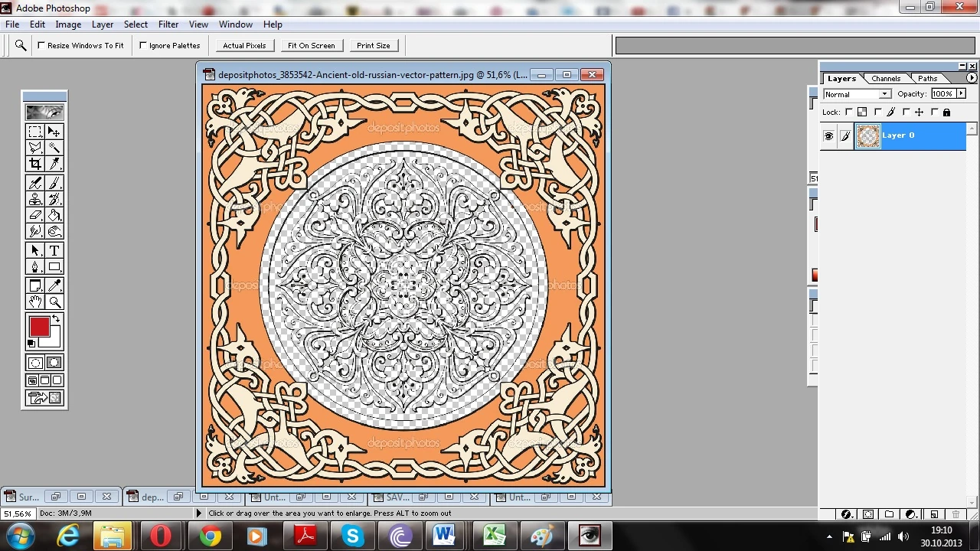Screen dimensions: 980x551
Task: Open the Layers panel flyout menu
Action: (x=972, y=78)
